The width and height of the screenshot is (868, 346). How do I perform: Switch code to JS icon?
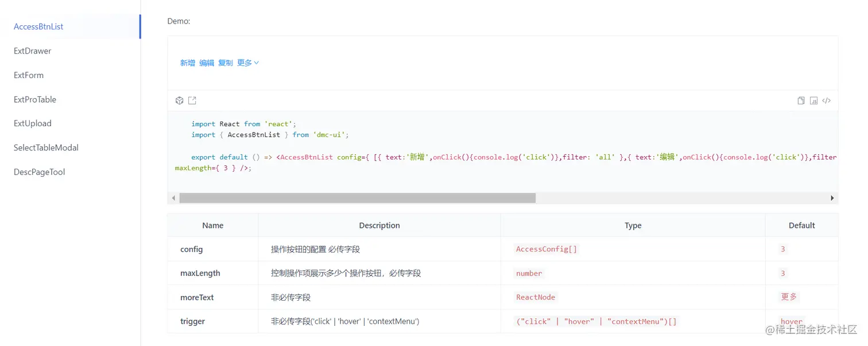813,101
